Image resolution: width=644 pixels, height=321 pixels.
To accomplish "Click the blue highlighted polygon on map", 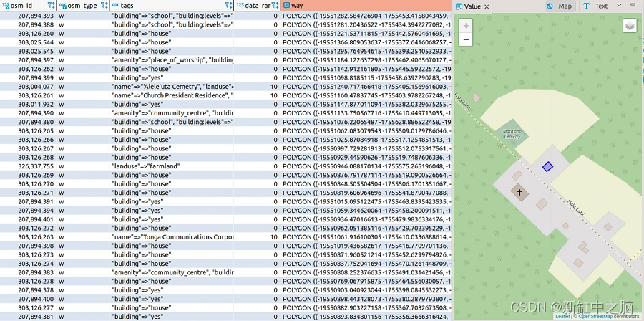I will pyautogui.click(x=547, y=166).
